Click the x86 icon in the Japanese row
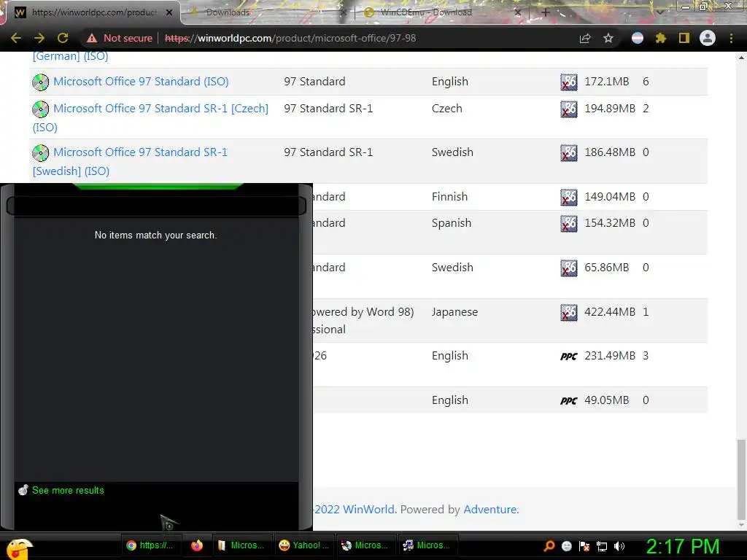The height and width of the screenshot is (560, 747). (569, 313)
